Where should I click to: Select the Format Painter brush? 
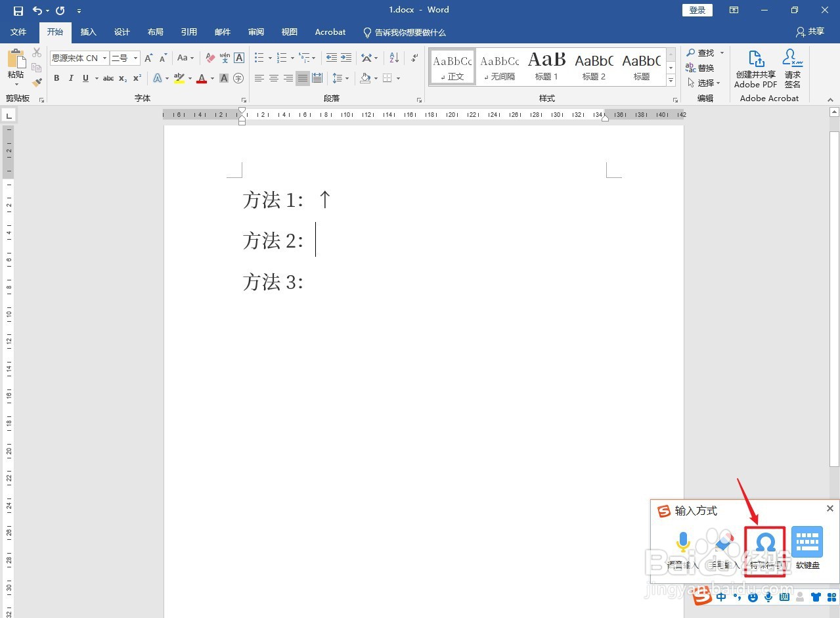tap(37, 82)
